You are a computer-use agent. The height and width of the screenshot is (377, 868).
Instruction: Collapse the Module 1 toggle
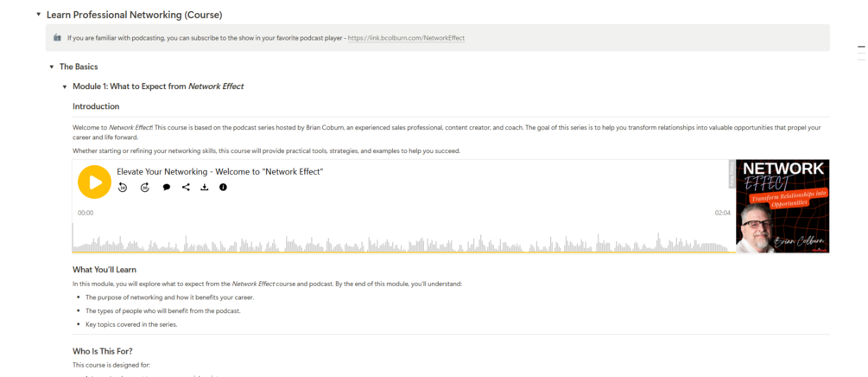click(x=65, y=86)
